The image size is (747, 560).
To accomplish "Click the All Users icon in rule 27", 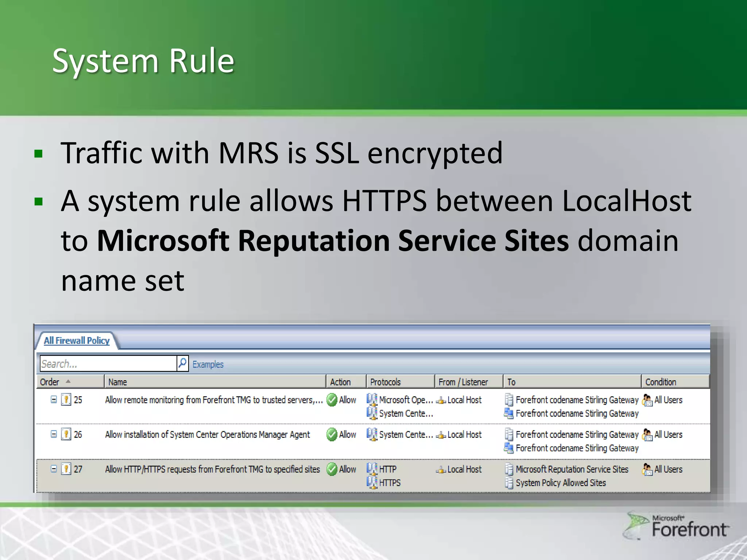I will click(x=647, y=469).
